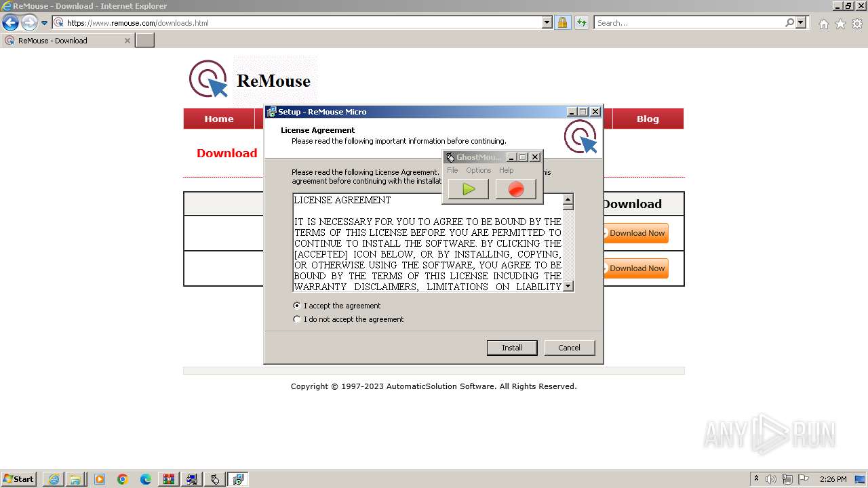Click the volume speaker tray icon

pyautogui.click(x=771, y=479)
